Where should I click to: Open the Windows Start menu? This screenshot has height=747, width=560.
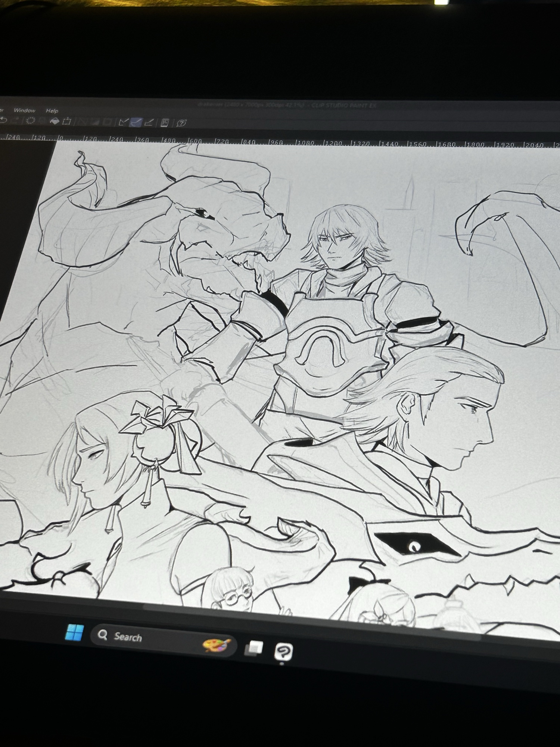coord(74,632)
